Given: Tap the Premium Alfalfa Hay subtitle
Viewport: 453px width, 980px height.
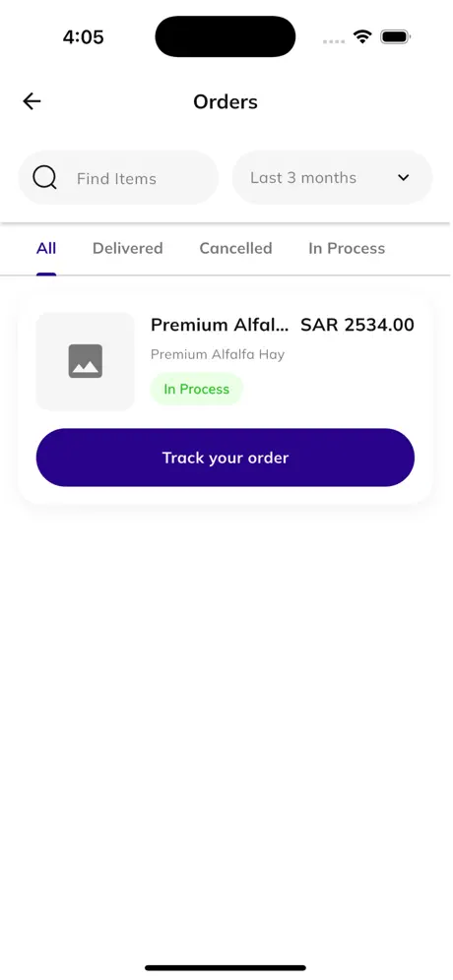Looking at the screenshot, I should coord(218,354).
